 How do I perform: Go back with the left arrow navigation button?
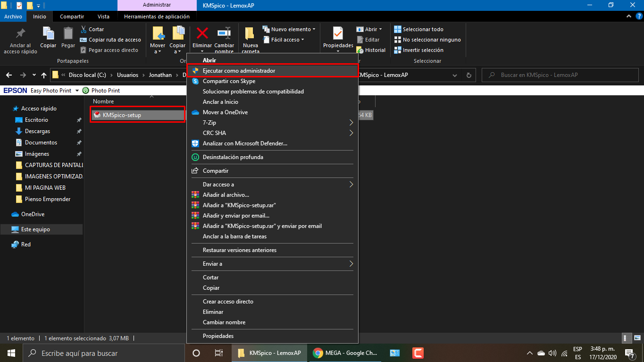click(x=9, y=75)
